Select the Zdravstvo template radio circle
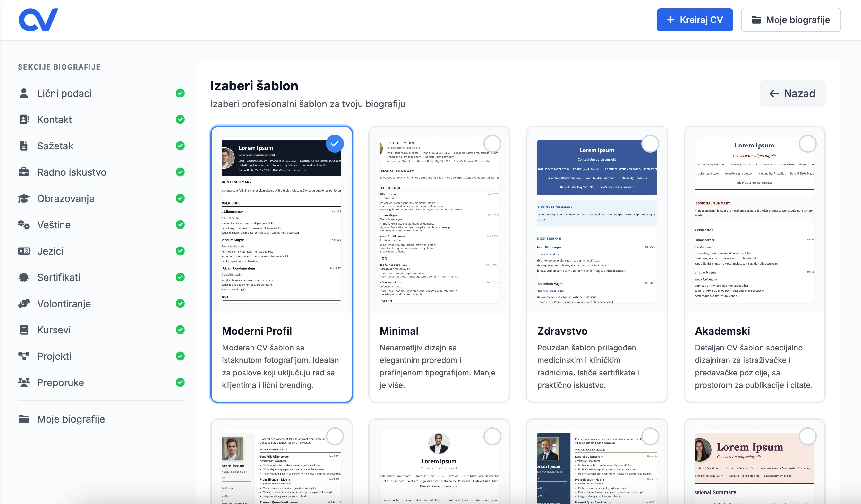 pyautogui.click(x=650, y=144)
